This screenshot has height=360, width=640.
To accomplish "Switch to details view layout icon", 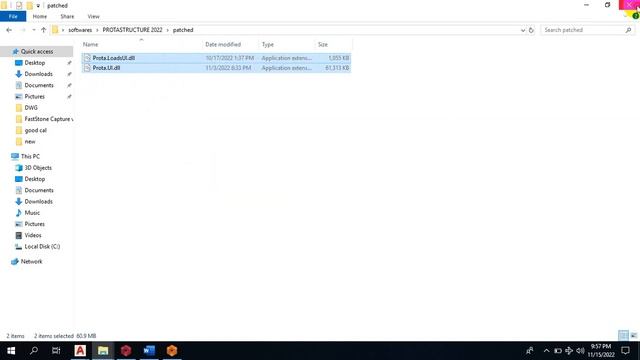I will pyautogui.click(x=623, y=336).
